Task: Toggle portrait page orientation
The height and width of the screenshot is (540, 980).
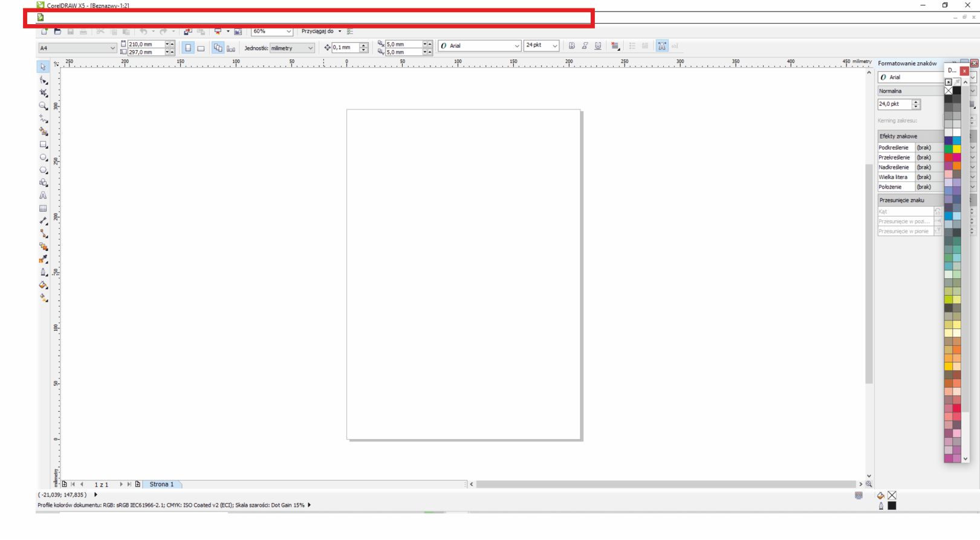Action: (188, 48)
